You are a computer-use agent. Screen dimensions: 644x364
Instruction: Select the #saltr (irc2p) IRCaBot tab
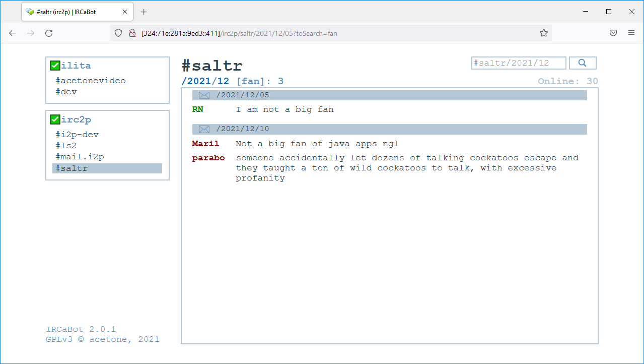coord(78,12)
